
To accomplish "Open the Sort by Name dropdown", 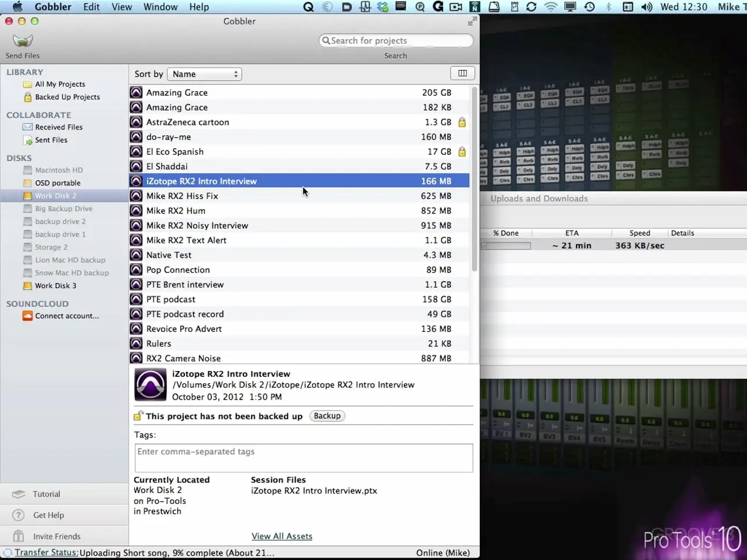I will click(204, 74).
